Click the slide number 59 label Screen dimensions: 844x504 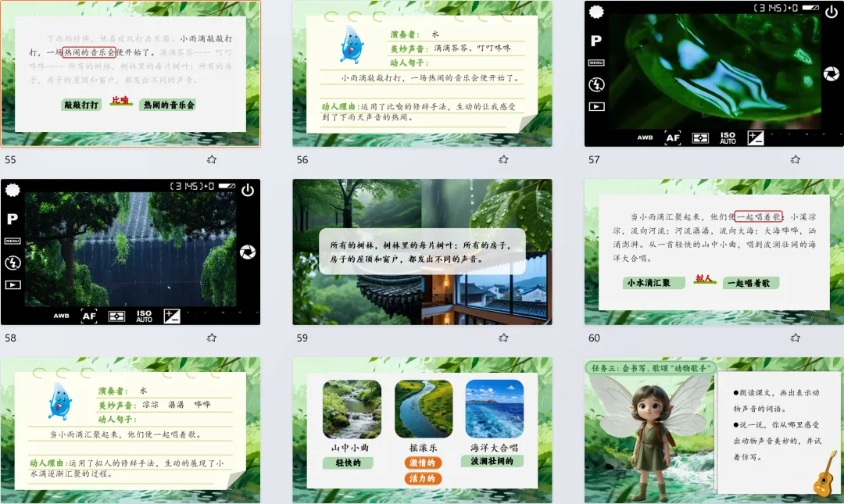coord(302,338)
